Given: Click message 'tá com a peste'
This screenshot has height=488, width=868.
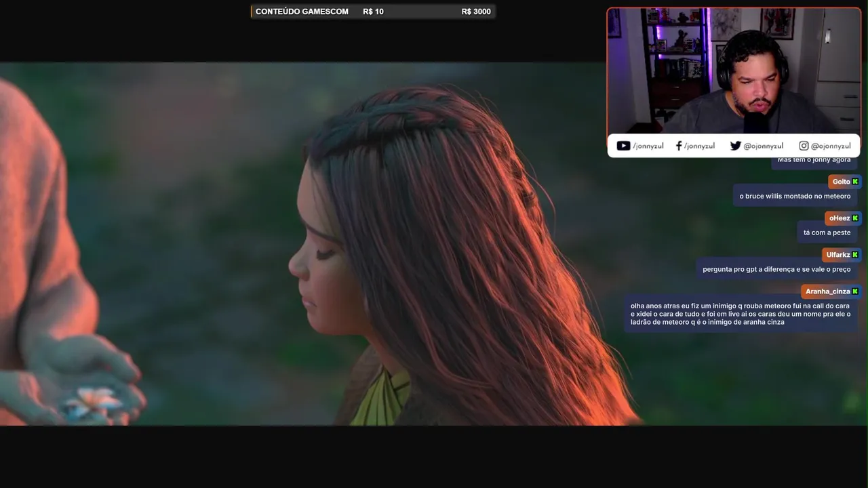Looking at the screenshot, I should tap(827, 232).
